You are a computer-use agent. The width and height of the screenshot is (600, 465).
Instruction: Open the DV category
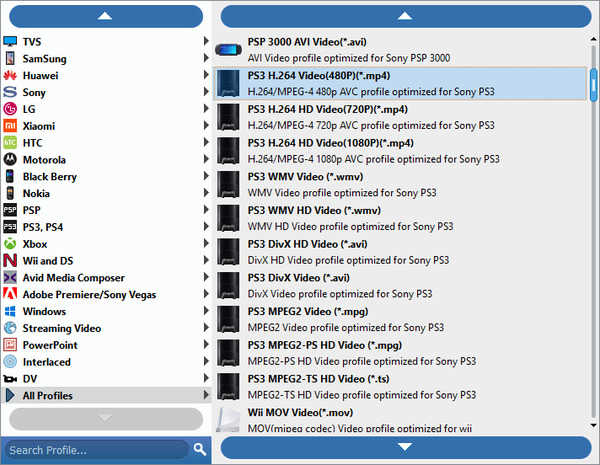[x=106, y=379]
